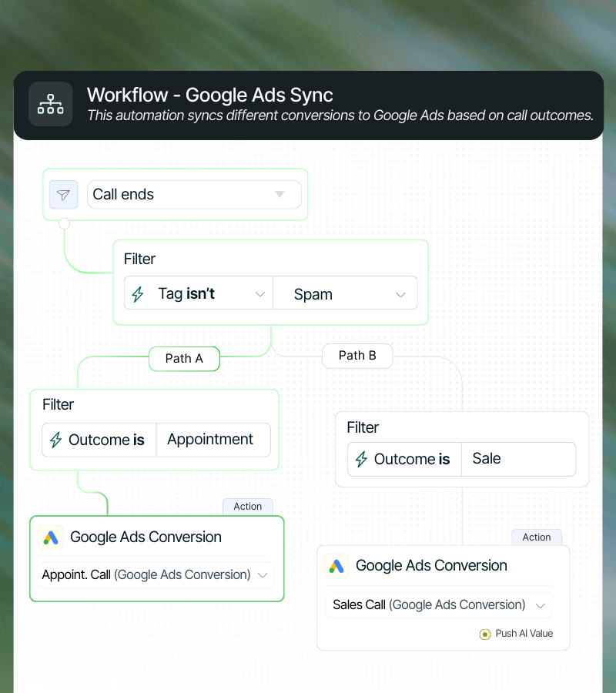Open the Sales Call conversion dropdown
This screenshot has width=616, height=693.
click(541, 604)
